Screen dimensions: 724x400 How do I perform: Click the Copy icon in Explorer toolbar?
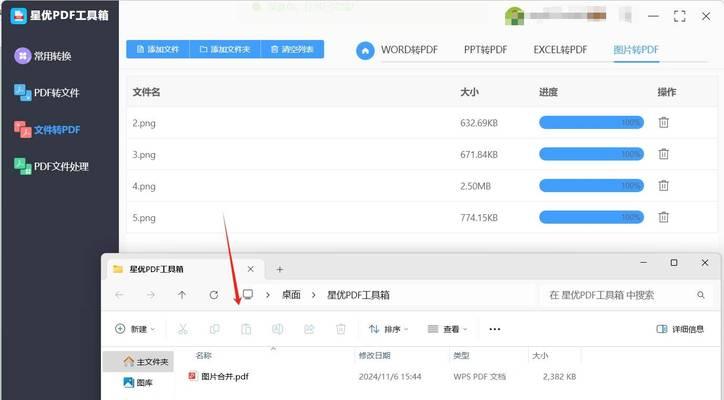tap(214, 329)
